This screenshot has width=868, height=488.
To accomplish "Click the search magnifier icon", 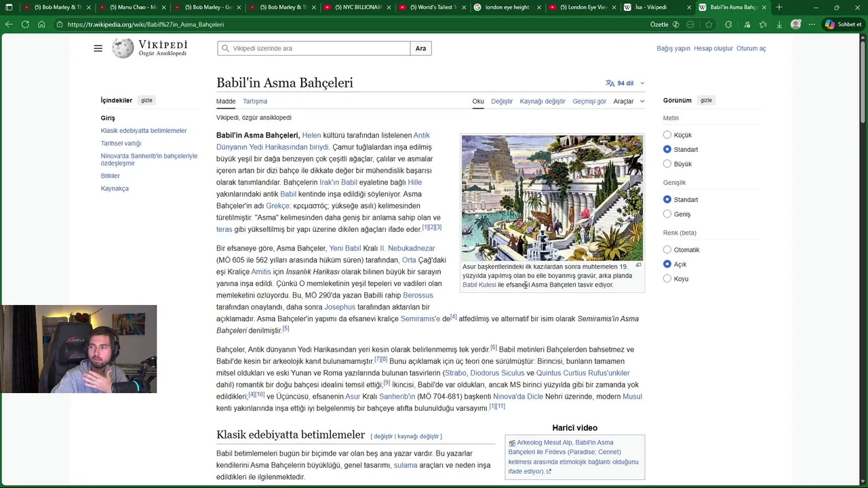I will 225,49.
